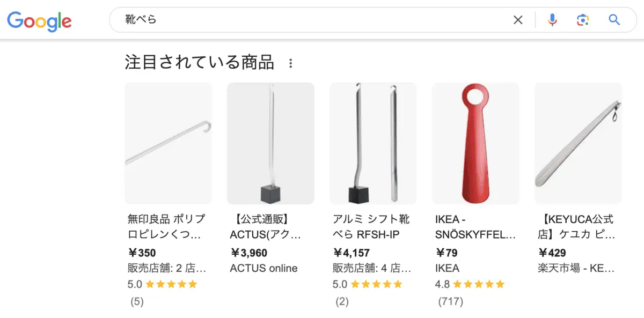Click the magnifying glass to search
The image size is (644, 318).
tap(613, 19)
